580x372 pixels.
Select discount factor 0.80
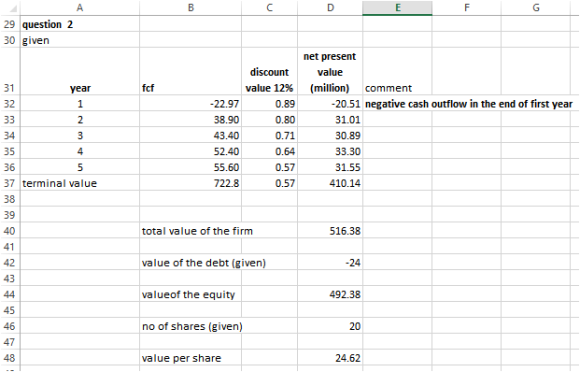pyautogui.click(x=270, y=119)
